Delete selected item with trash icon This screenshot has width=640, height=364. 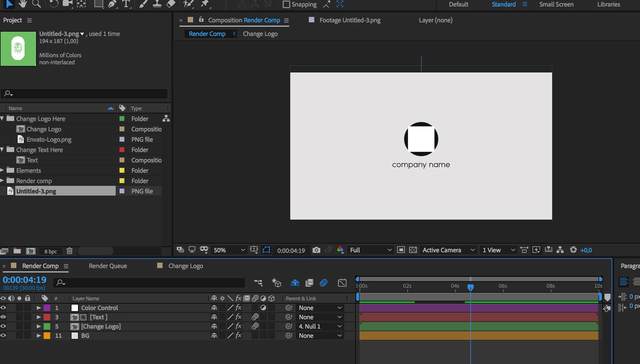tap(70, 251)
